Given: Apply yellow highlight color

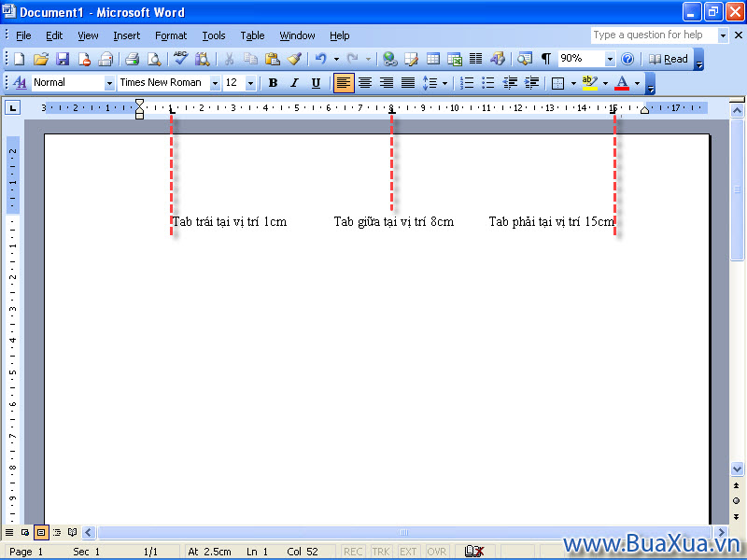Looking at the screenshot, I should click(x=590, y=83).
